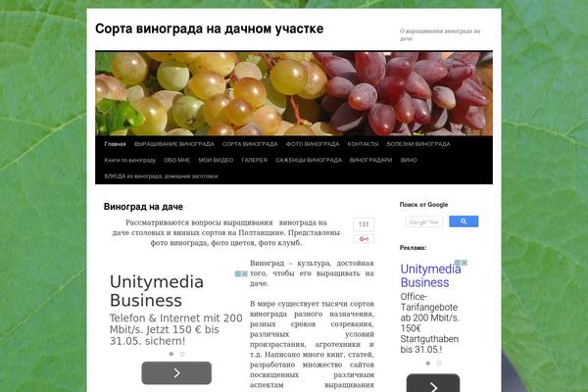Image resolution: width=588 pixels, height=392 pixels.
Task: Click the G+1 share button
Action: coord(364,239)
